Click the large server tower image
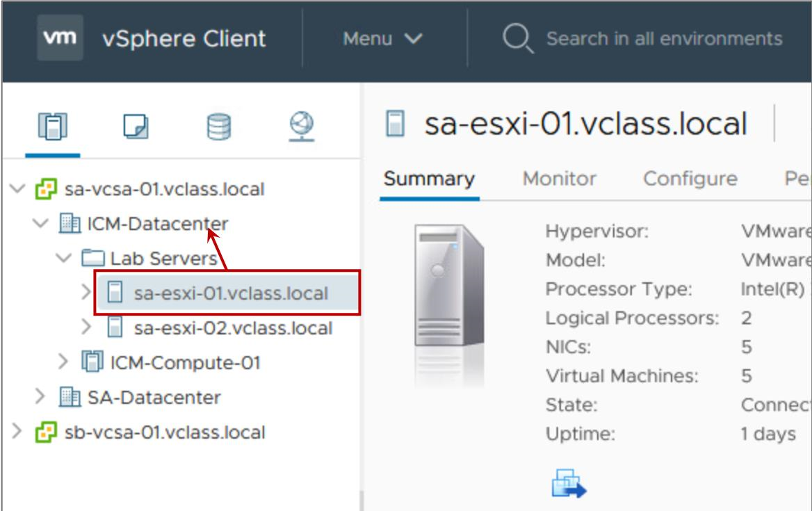The image size is (812, 511). (449, 285)
